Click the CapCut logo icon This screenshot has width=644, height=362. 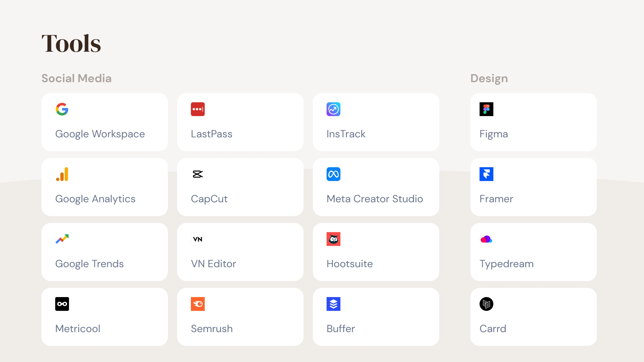point(198,174)
